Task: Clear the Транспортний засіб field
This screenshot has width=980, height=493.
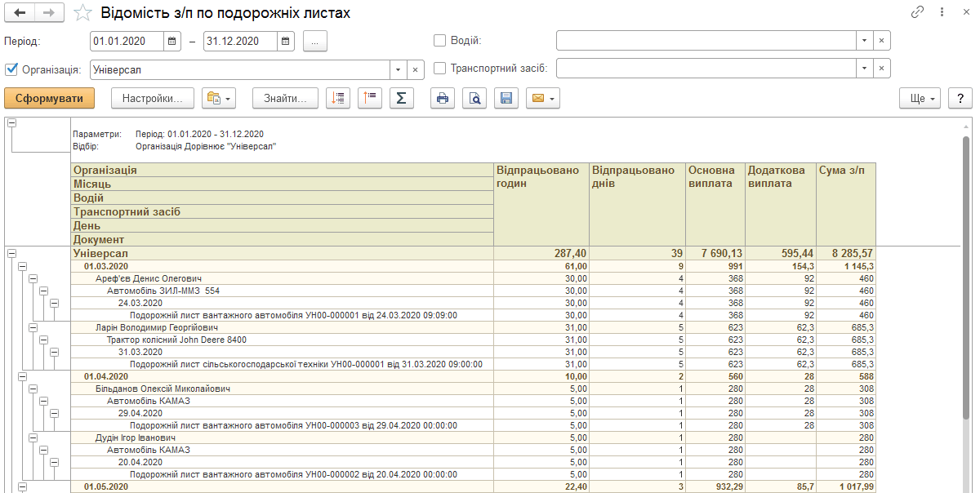Action: tap(881, 69)
